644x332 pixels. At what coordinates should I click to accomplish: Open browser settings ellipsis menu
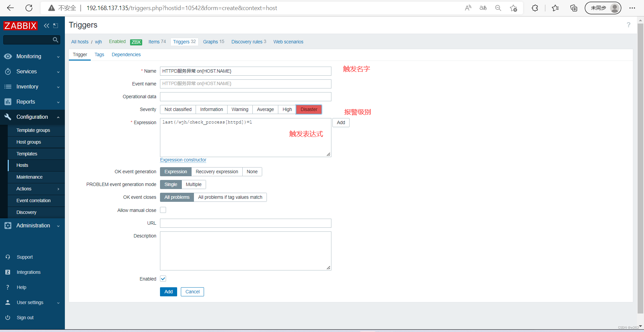632,8
